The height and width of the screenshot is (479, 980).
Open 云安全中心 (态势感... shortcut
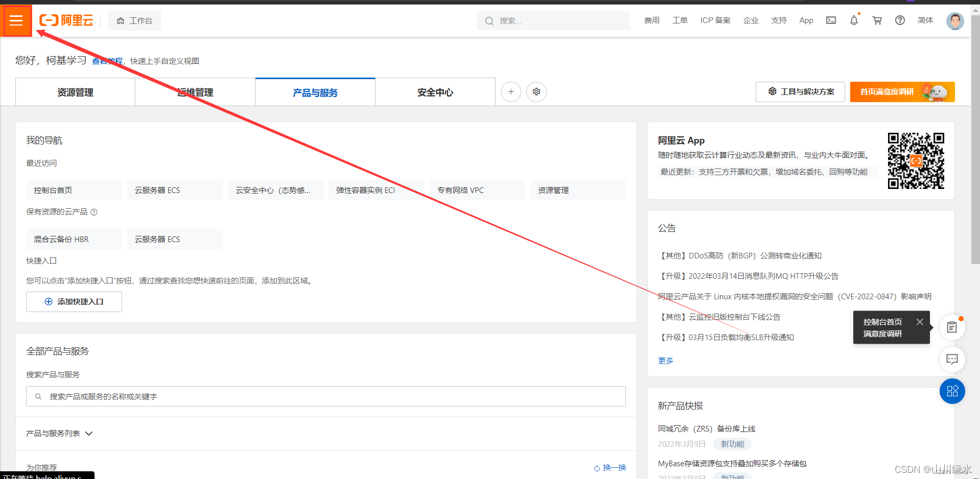coord(276,190)
